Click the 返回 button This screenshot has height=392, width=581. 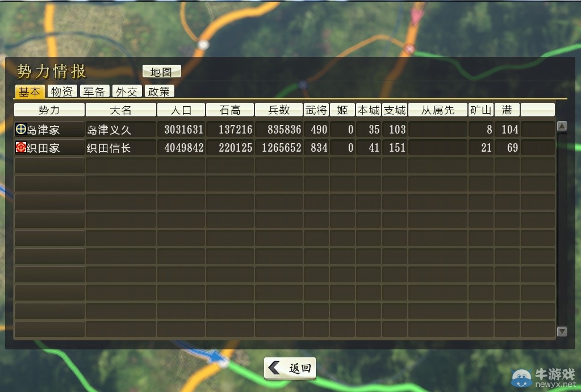pos(290,368)
